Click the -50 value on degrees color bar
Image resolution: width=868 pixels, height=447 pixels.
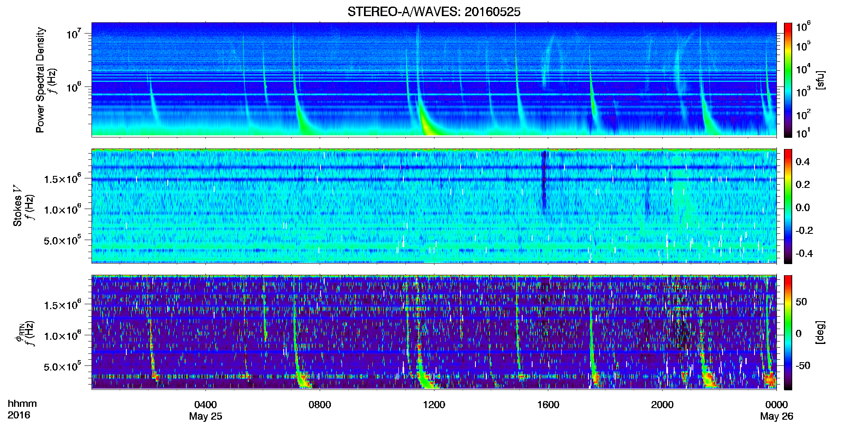(803, 365)
